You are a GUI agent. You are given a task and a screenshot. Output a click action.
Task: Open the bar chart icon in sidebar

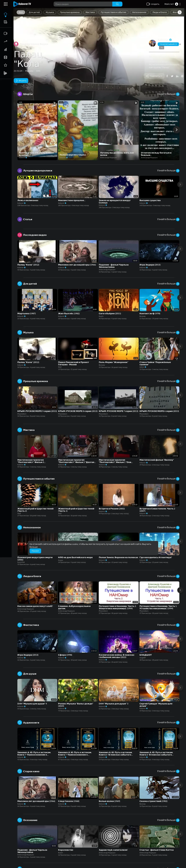[5, 49]
